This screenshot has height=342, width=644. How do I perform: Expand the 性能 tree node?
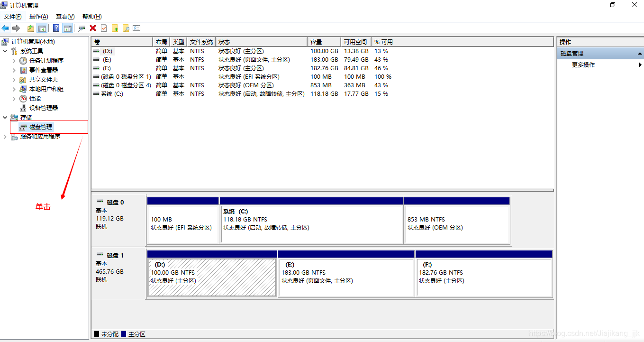pyautogui.click(x=14, y=99)
